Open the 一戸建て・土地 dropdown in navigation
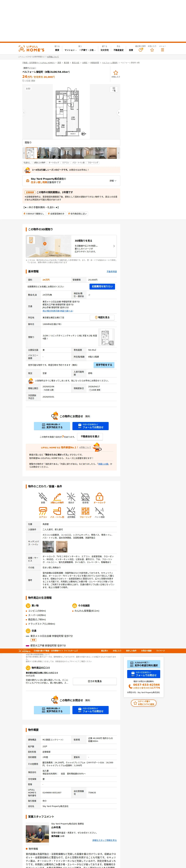 tap(87, 50)
